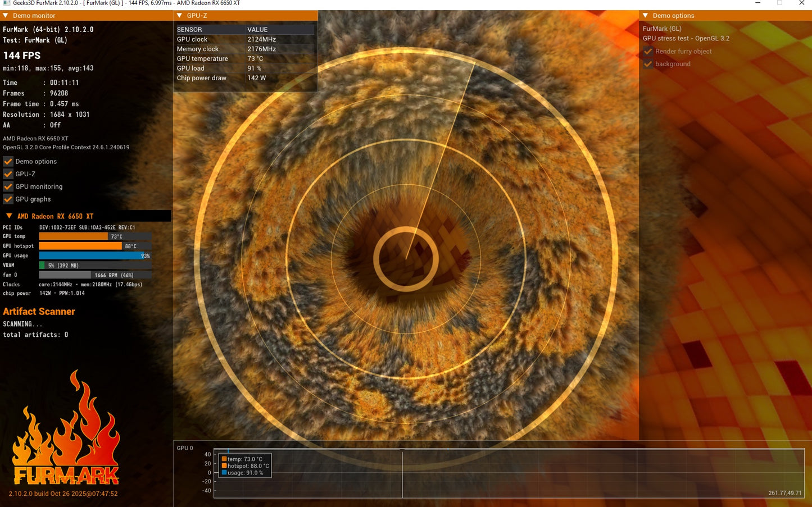Viewport: 812px width, 507px height.
Task: Click the chip power 142W PPW line
Action: pos(44,293)
